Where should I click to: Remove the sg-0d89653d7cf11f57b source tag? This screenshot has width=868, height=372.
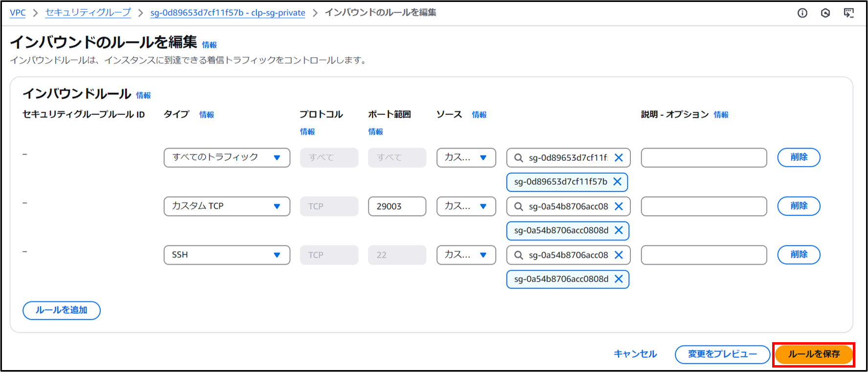tap(618, 182)
